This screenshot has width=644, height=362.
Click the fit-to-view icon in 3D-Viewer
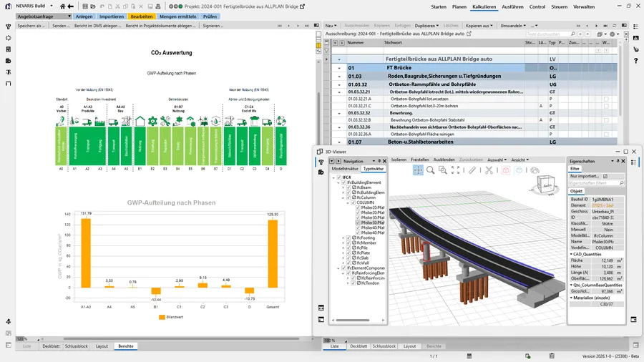click(x=456, y=170)
